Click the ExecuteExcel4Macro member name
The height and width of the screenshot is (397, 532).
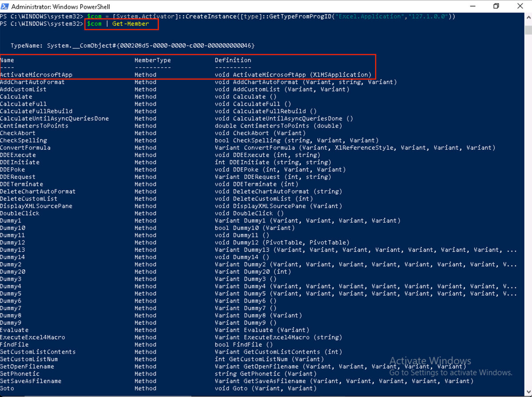[x=32, y=337]
